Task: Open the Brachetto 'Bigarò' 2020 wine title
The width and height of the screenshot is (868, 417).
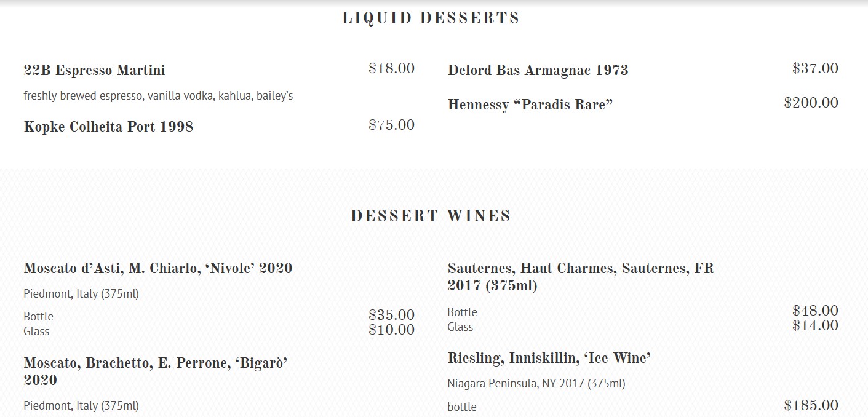Action: pos(155,371)
